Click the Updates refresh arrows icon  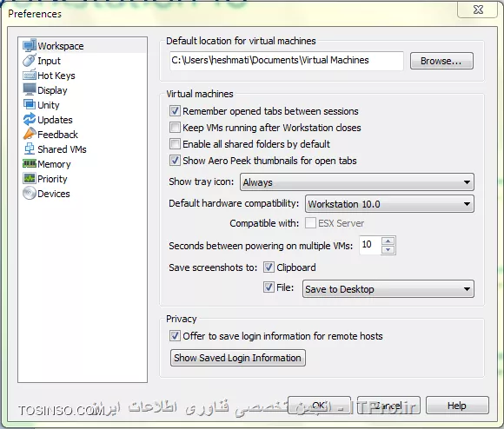click(x=30, y=119)
